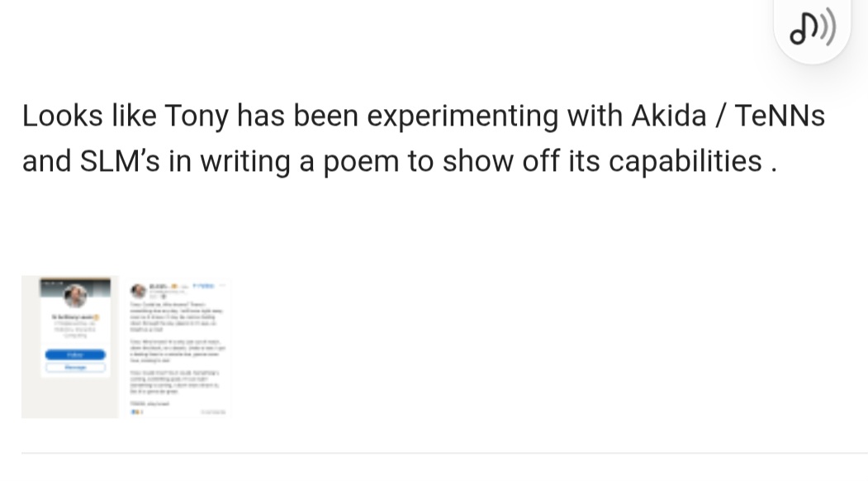Click the blue Follow button in the profile card

pos(75,355)
